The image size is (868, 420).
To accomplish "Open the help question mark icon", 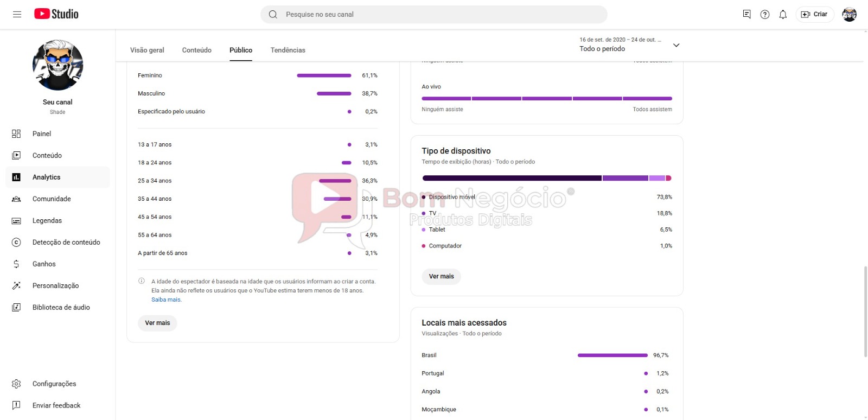I will [764, 15].
